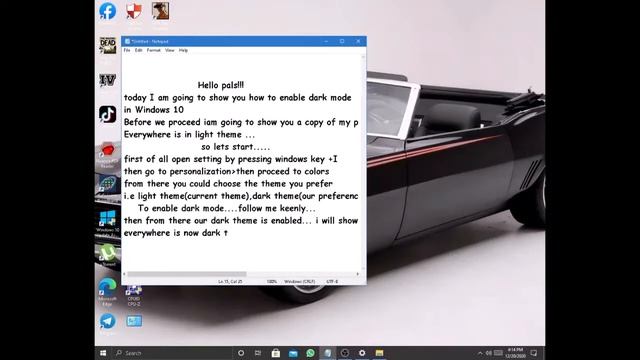Open Cortana from the taskbar

(241, 353)
